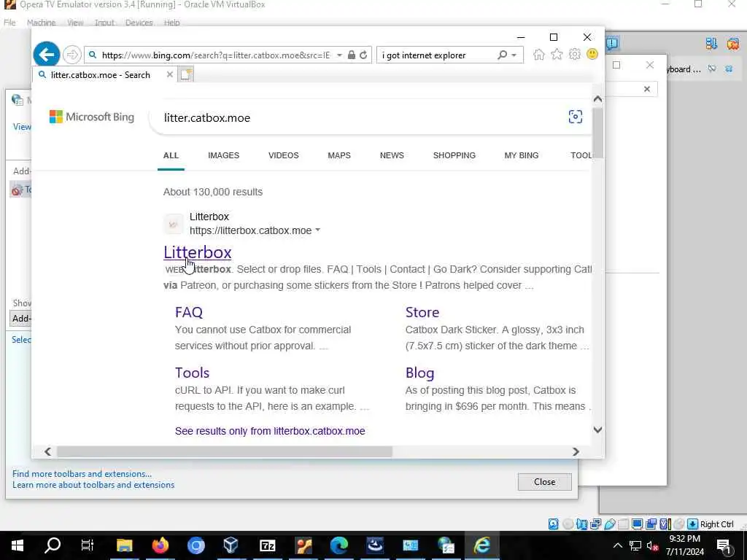The width and height of the screenshot is (747, 560).
Task: Click Internet Explorer's forward arrow button
Action: pyautogui.click(x=71, y=55)
